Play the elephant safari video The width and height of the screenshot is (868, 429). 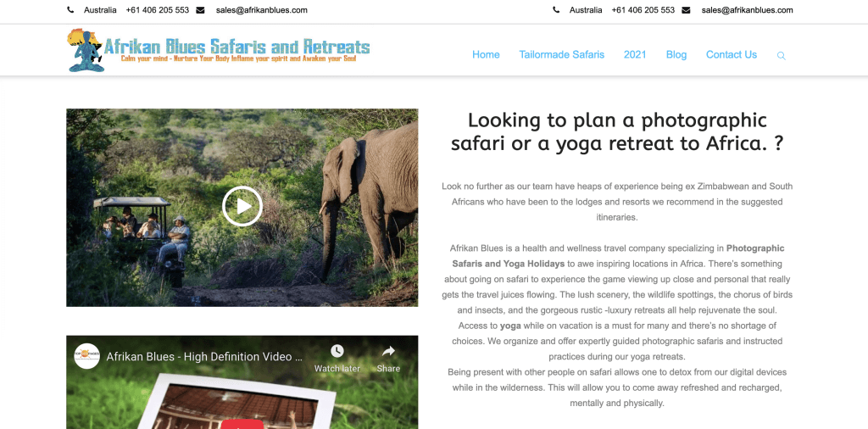pos(242,207)
